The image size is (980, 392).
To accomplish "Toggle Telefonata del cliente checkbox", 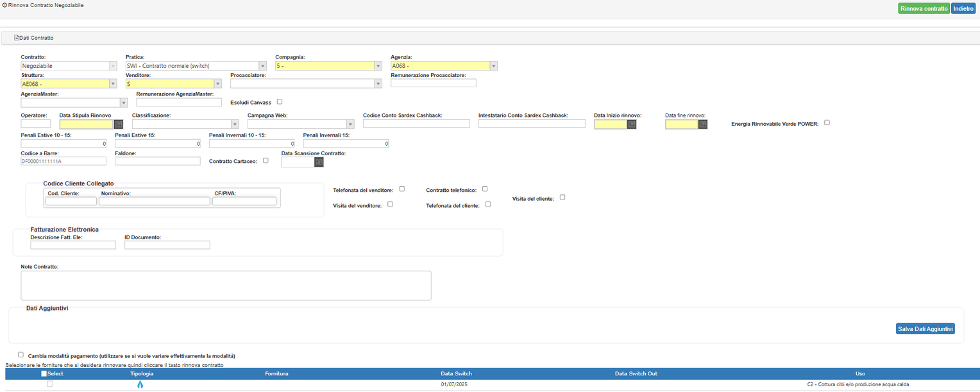I will tap(488, 204).
